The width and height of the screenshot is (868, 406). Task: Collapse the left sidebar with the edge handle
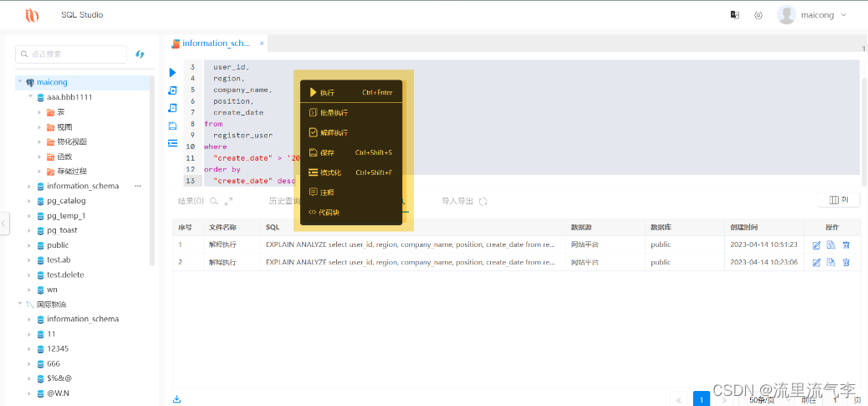[x=4, y=224]
